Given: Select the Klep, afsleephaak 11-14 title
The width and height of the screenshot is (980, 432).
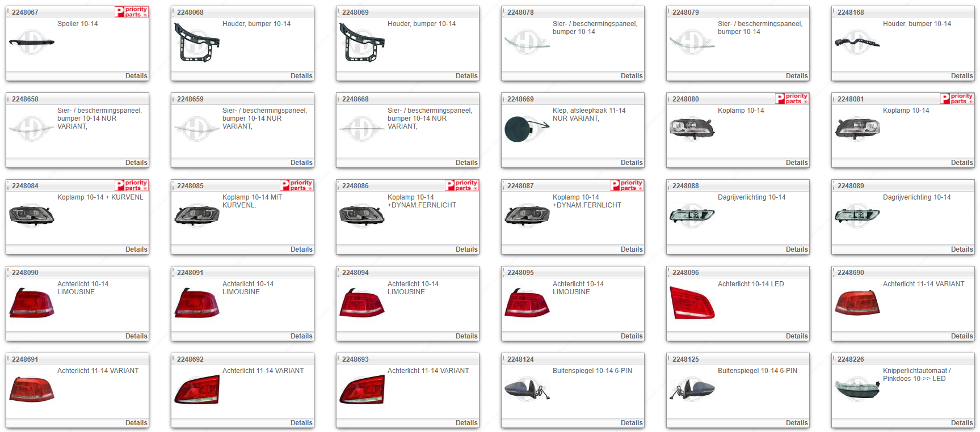Looking at the screenshot, I should coord(588,111).
